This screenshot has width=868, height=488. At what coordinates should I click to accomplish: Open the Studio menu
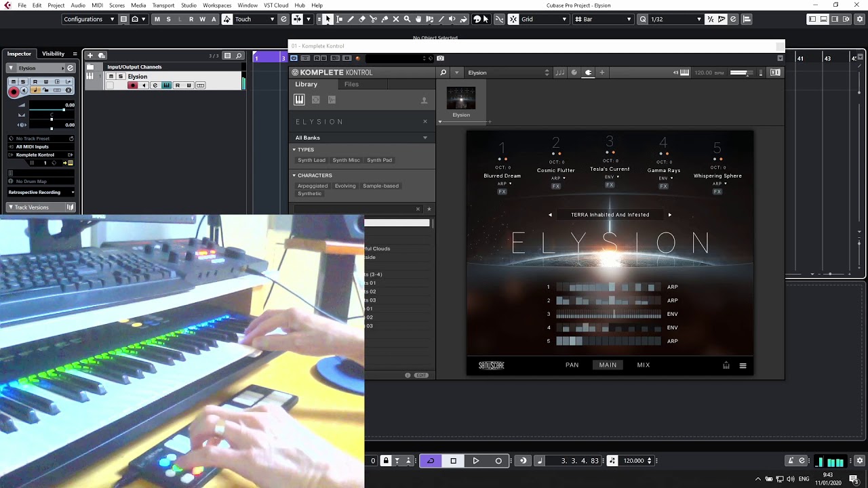pos(189,5)
